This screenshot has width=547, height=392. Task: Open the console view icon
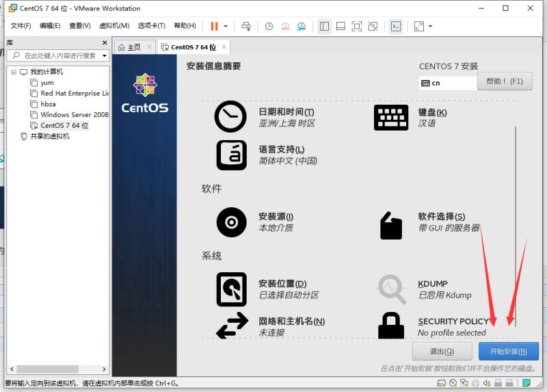(396, 26)
